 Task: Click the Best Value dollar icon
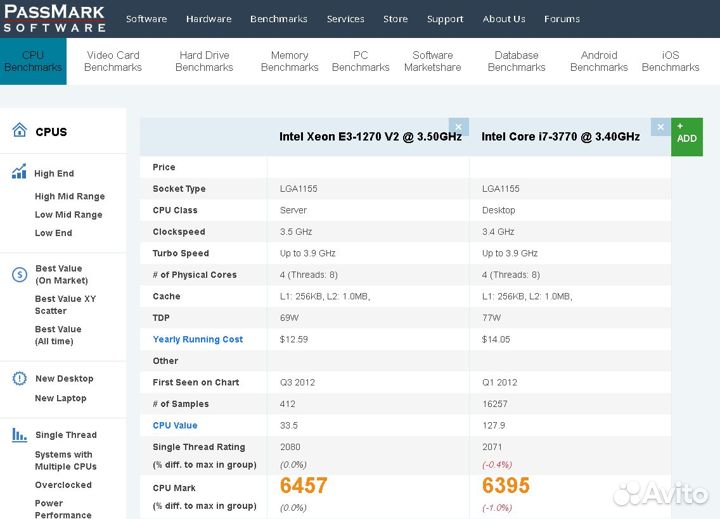point(19,275)
